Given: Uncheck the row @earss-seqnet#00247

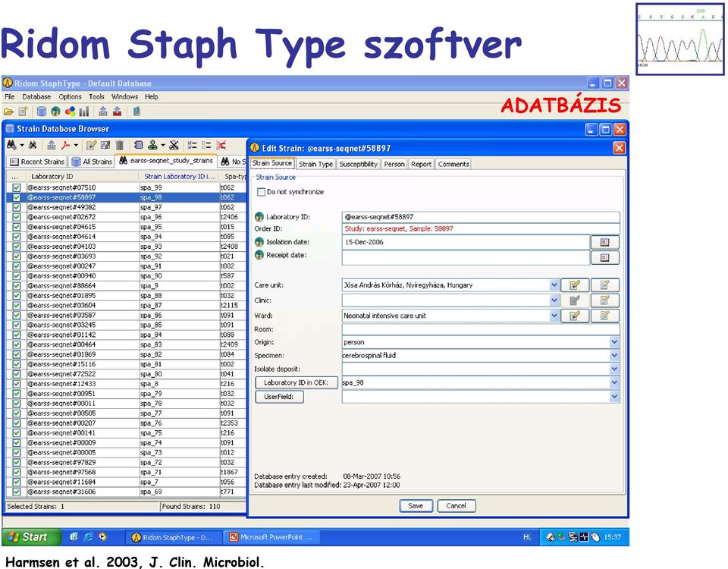Looking at the screenshot, I should pos(17,266).
